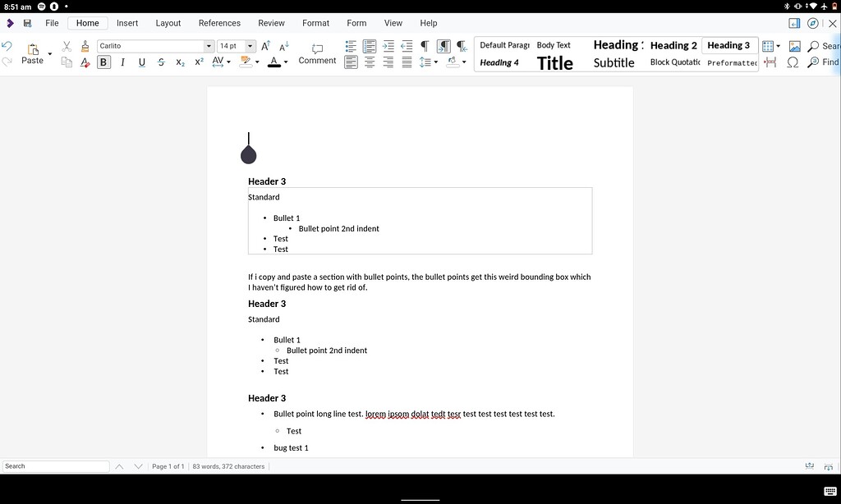The width and height of the screenshot is (841, 504).
Task: Toggle Strikethrough formatting
Action: tap(161, 62)
